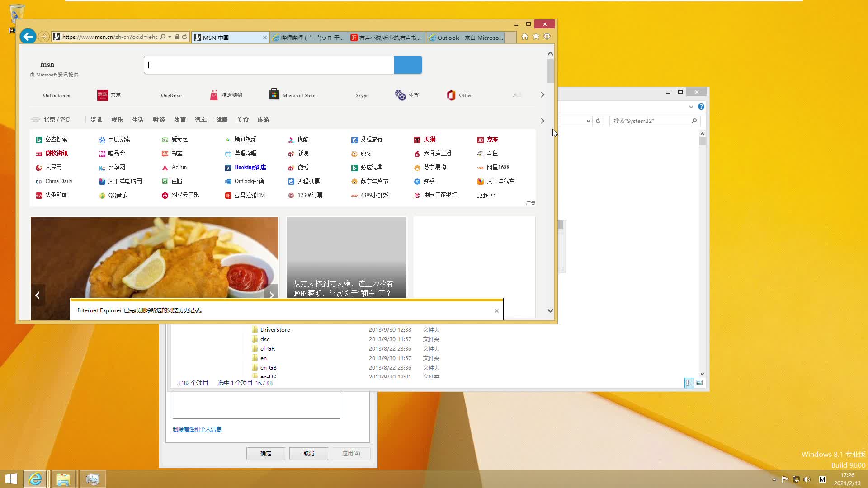
Task: Click 更多 >> to see more sites
Action: (x=486, y=196)
